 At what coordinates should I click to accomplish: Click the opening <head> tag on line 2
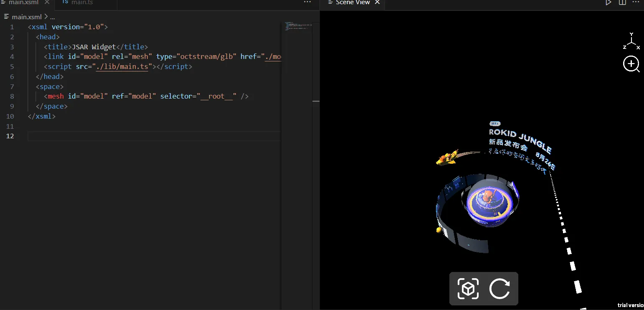pyautogui.click(x=48, y=37)
